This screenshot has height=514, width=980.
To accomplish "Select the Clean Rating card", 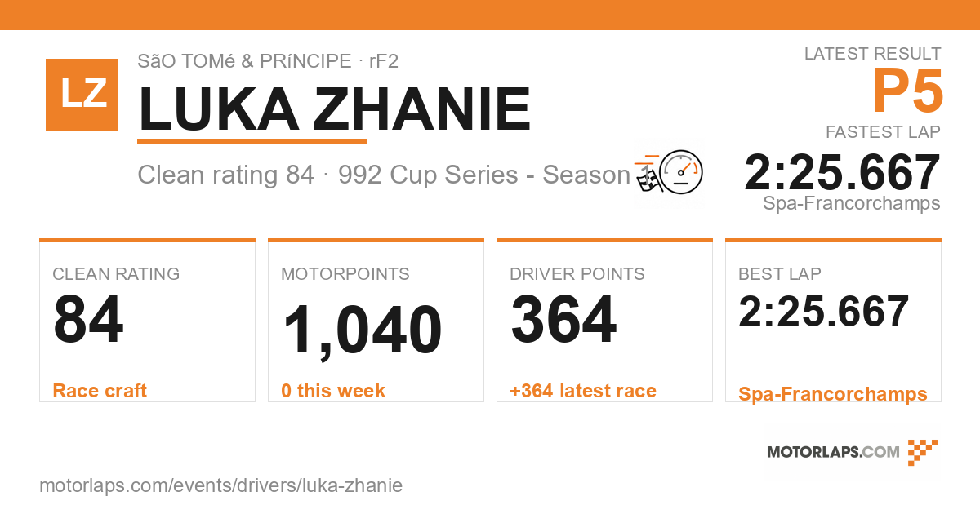I will pyautogui.click(x=147, y=321).
